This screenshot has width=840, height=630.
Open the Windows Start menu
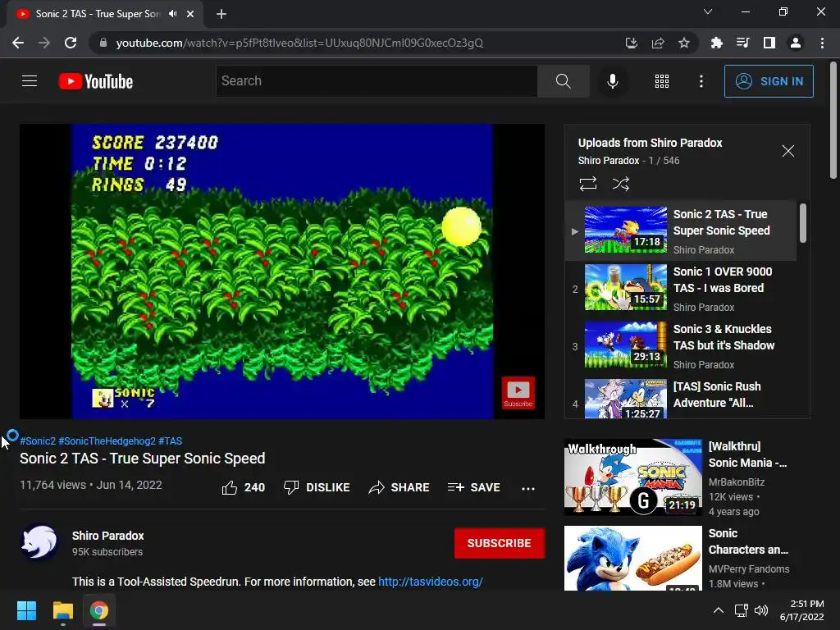tap(26, 610)
